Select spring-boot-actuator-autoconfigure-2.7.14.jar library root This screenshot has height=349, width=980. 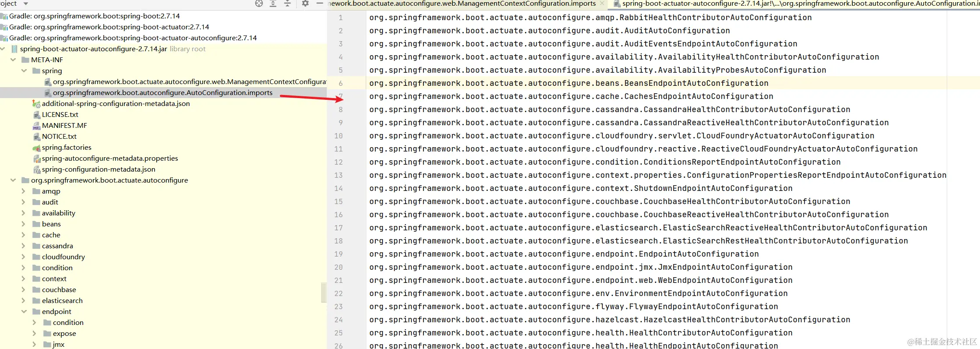point(94,49)
